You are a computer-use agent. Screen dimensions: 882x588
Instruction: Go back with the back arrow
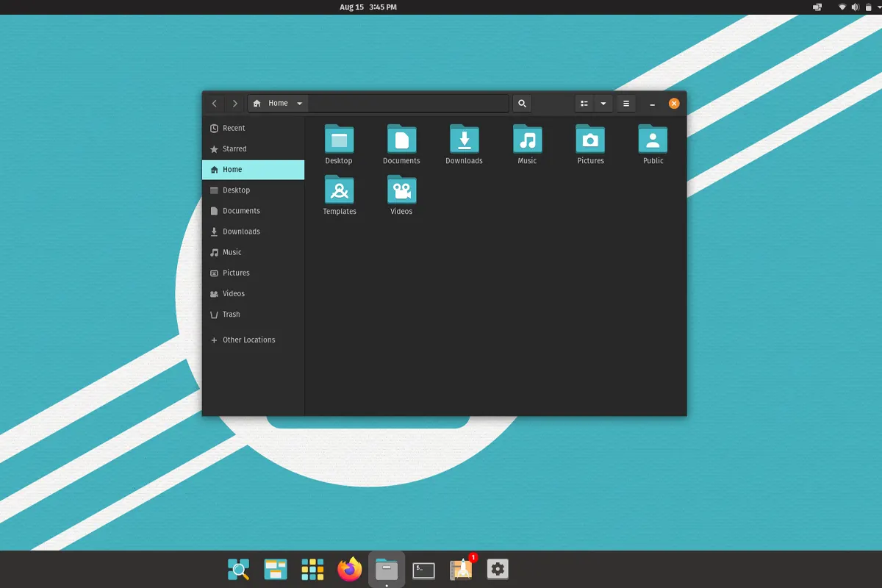click(215, 104)
